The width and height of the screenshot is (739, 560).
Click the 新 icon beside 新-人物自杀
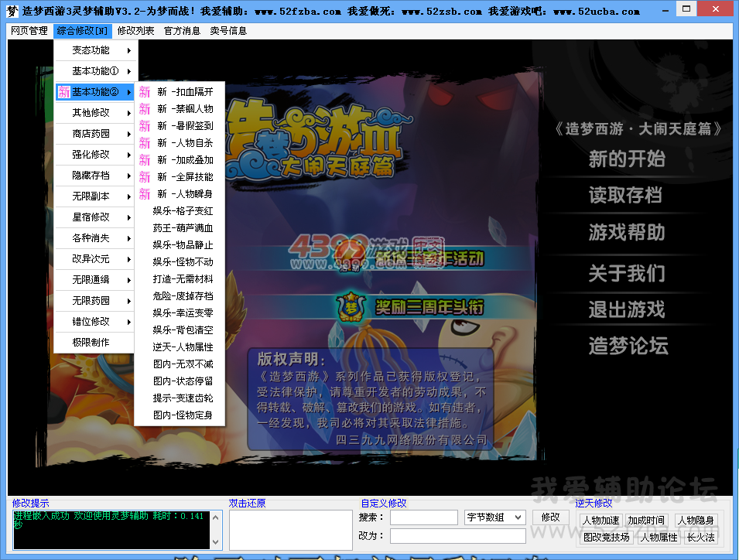pyautogui.click(x=145, y=143)
